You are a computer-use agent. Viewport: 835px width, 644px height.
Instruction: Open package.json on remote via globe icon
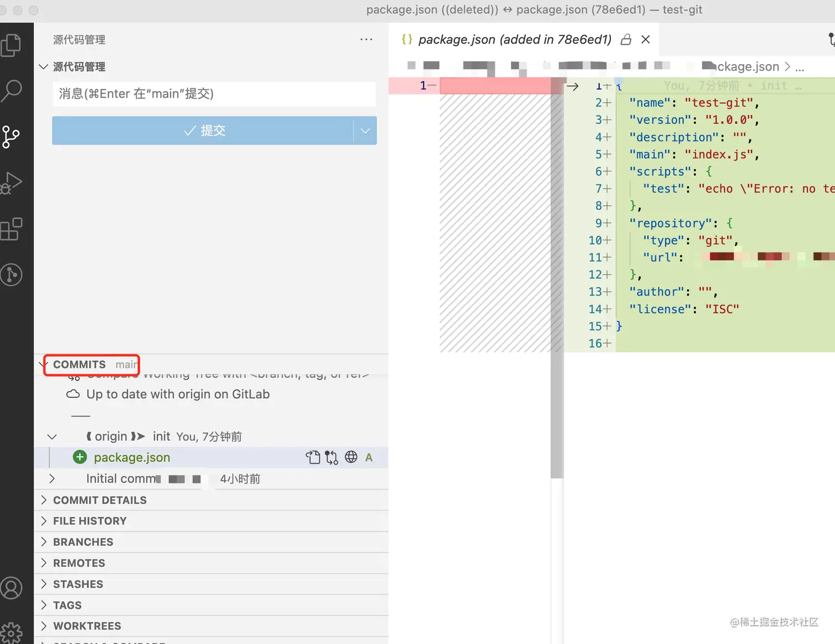[351, 457]
